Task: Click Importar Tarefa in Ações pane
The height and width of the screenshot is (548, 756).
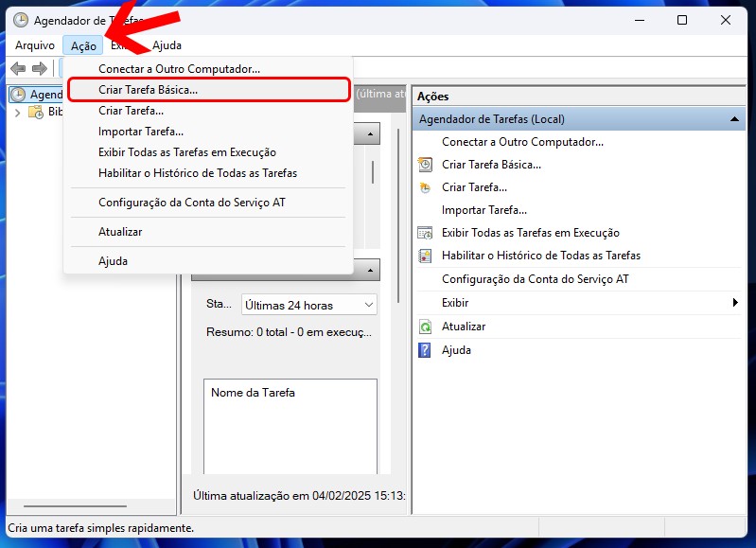Action: click(x=484, y=210)
